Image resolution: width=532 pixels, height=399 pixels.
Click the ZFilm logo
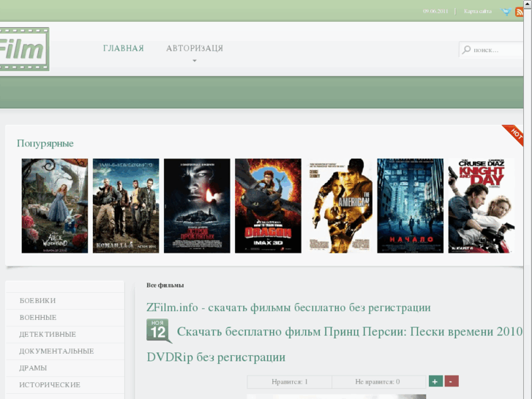click(x=24, y=49)
